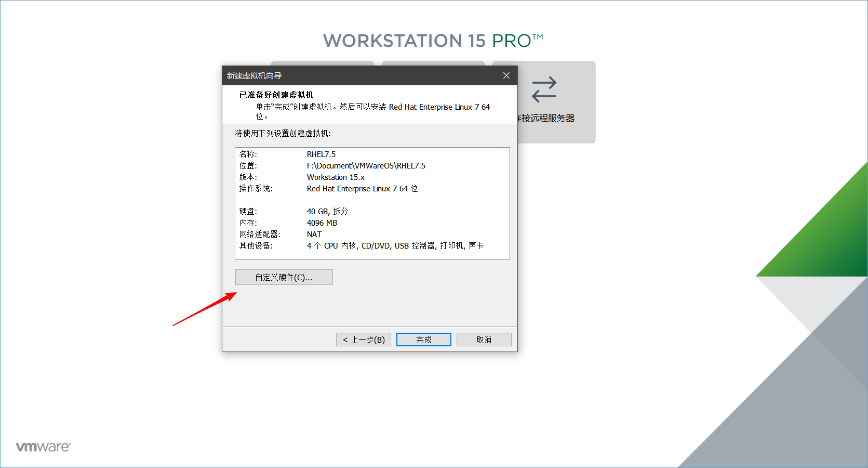Select the memory value 4096 MB
The image size is (868, 468).
(x=322, y=223)
